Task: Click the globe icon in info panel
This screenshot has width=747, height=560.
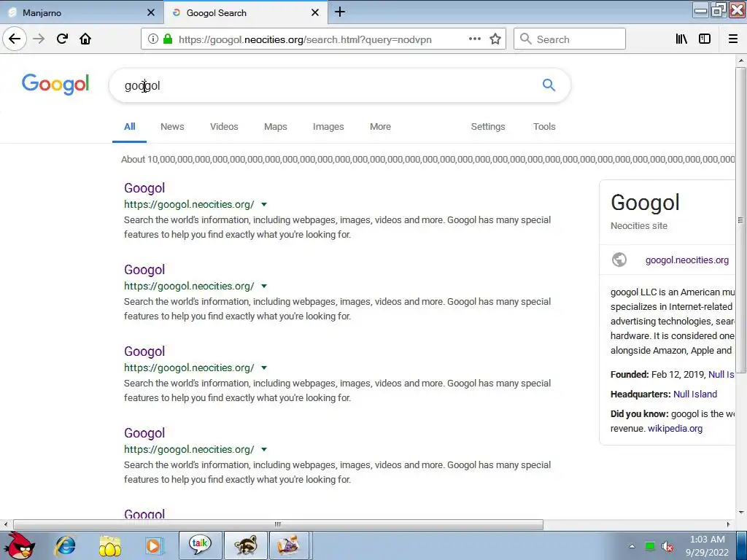Action: tap(619, 260)
